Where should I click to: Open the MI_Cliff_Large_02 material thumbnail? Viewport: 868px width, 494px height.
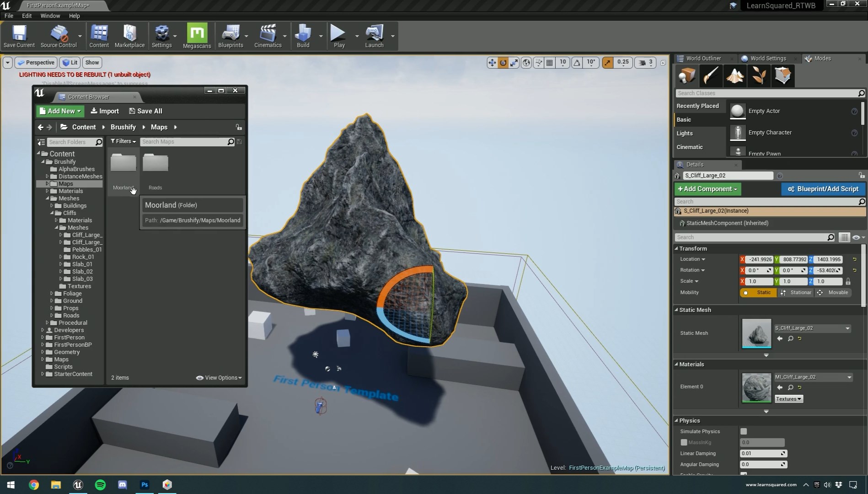[x=756, y=387]
